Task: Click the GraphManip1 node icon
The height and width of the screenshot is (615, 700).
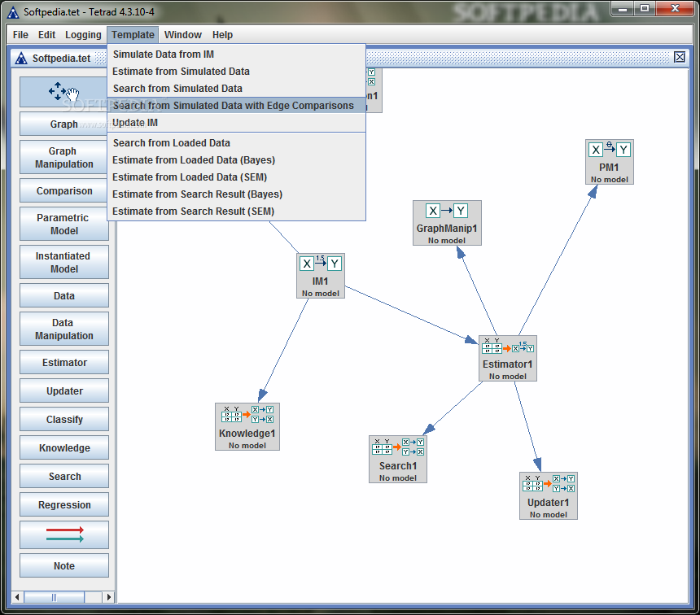Action: [x=446, y=211]
